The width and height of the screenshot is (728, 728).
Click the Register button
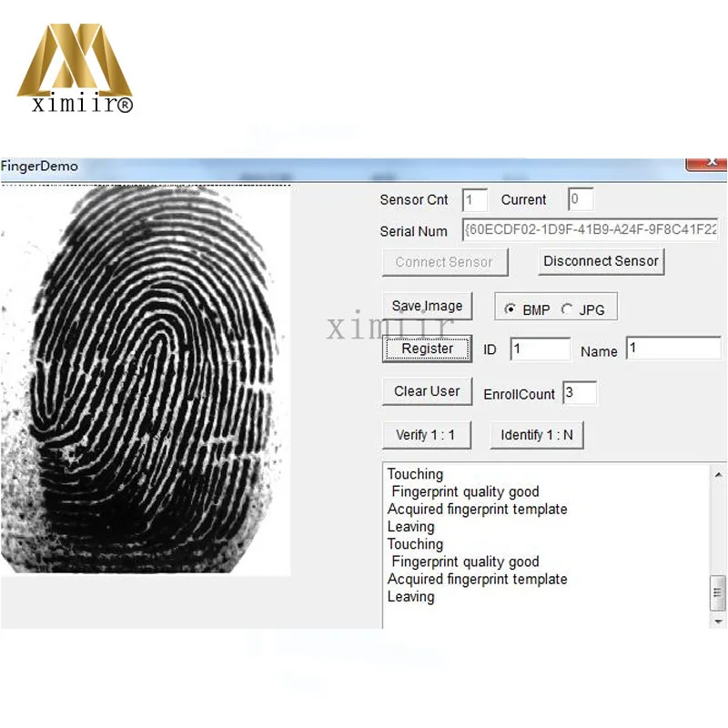(427, 349)
